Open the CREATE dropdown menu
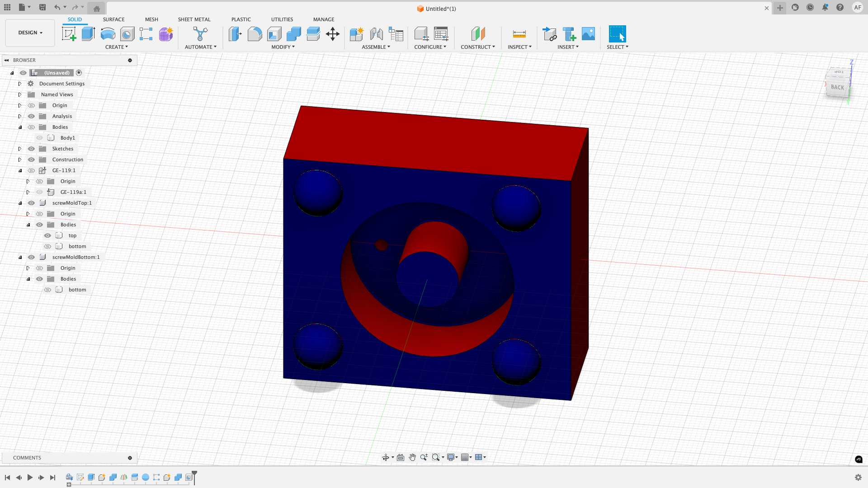Image resolution: width=868 pixels, height=488 pixels. 117,47
